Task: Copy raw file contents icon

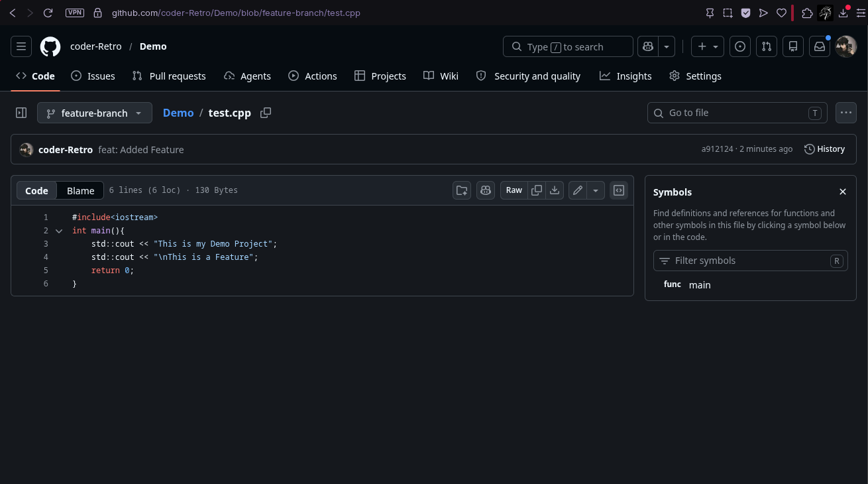Action: pyautogui.click(x=537, y=190)
